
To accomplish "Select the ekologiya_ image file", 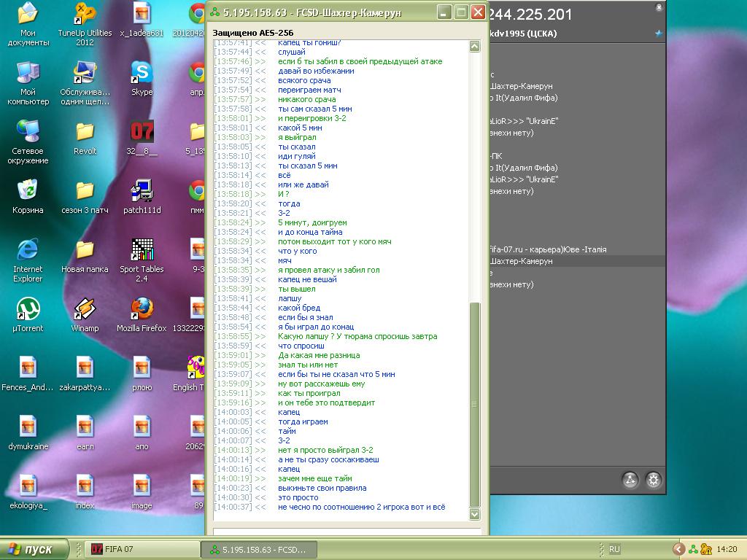I will 28,492.
